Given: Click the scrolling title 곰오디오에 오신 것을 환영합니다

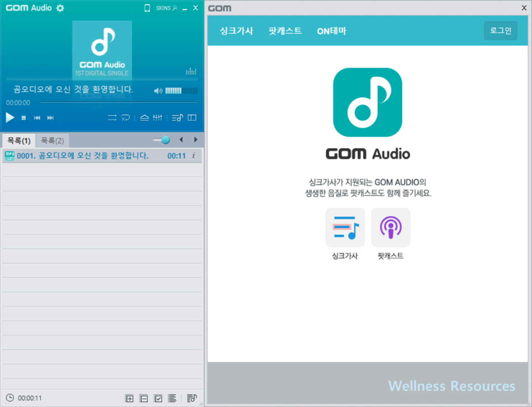Looking at the screenshot, I should pyautogui.click(x=73, y=89).
